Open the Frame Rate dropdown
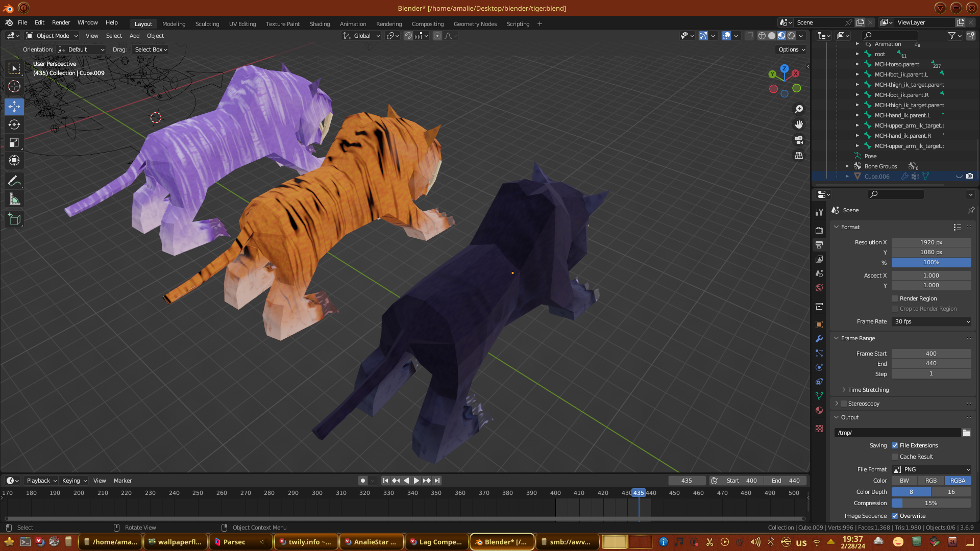This screenshot has height=551, width=980. point(932,321)
